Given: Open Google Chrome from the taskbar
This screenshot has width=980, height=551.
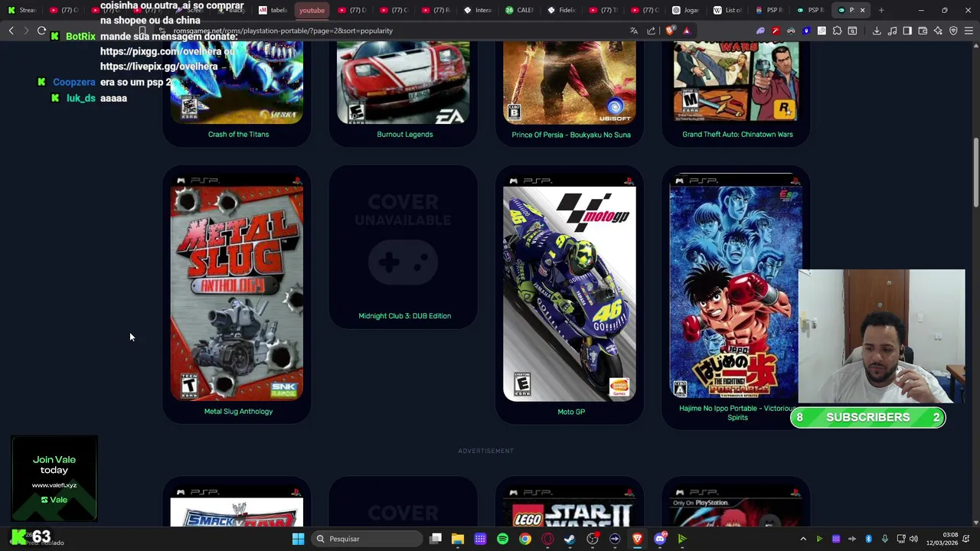Looking at the screenshot, I should [524, 539].
